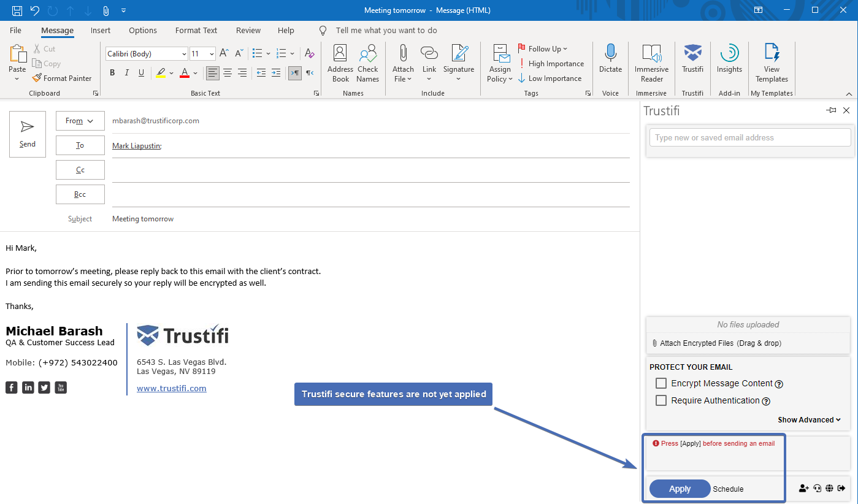The image size is (858, 504).
Task: Undo the last action in the title bar
Action: 35,10
